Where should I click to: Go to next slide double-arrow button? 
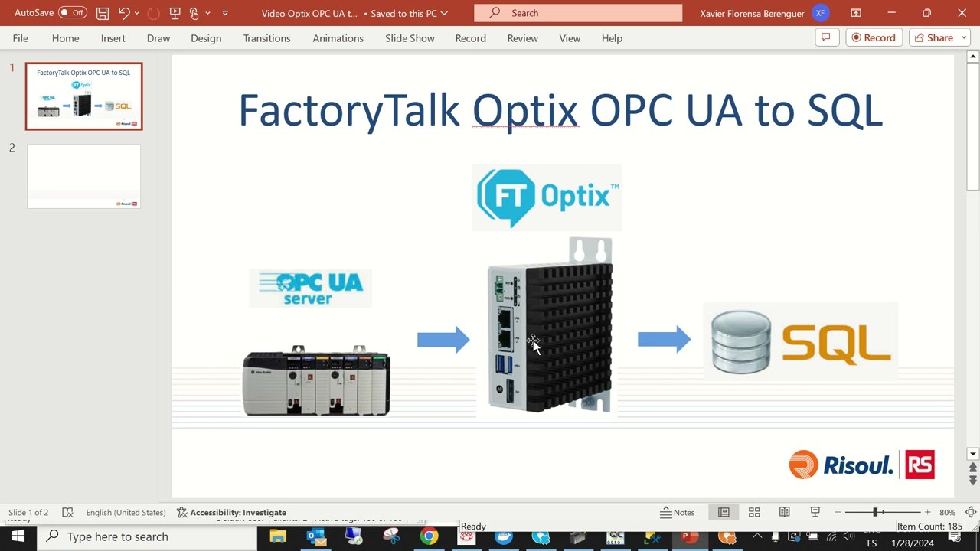coord(973,481)
